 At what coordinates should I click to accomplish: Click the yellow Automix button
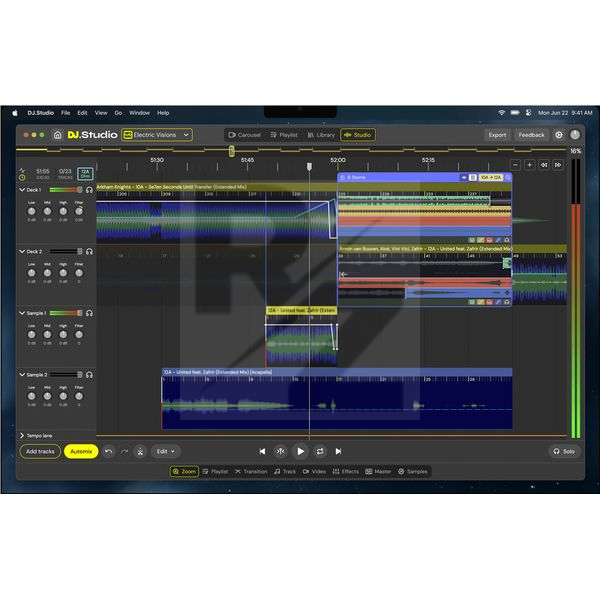pyautogui.click(x=81, y=452)
